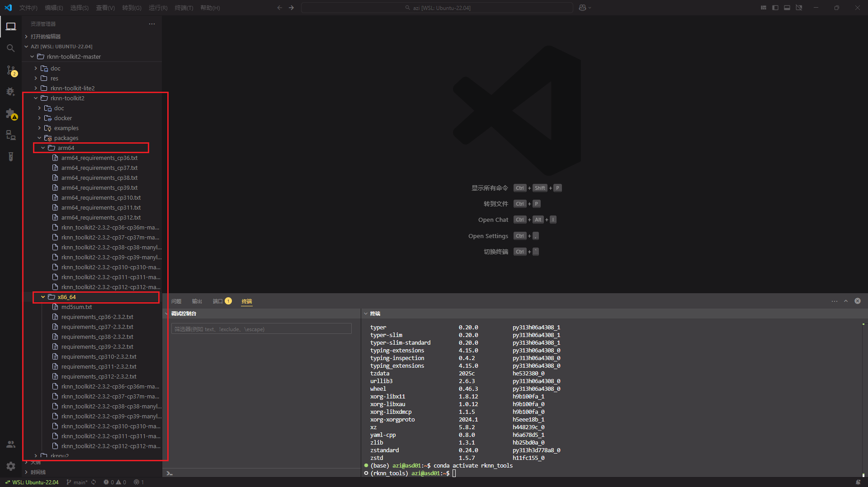Click the terminal vertical scrollbar
This screenshot has width=868, height=487.
863,398
